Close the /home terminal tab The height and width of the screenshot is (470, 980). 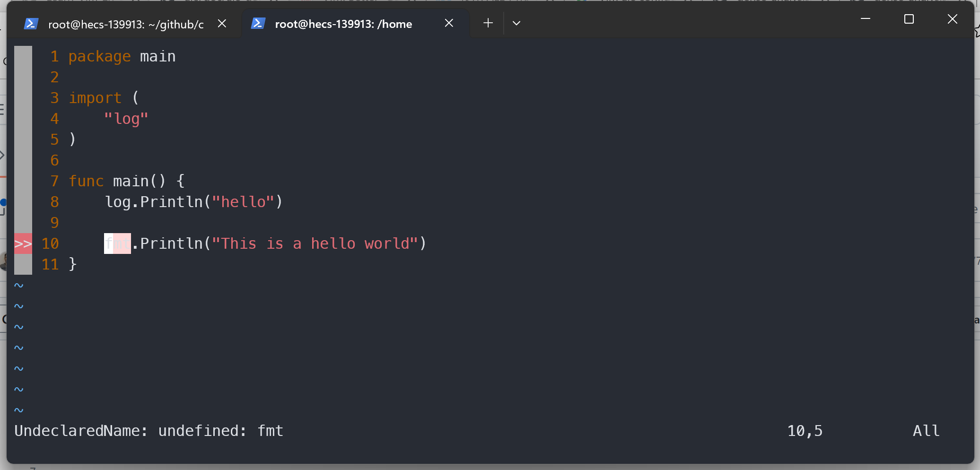(x=449, y=23)
